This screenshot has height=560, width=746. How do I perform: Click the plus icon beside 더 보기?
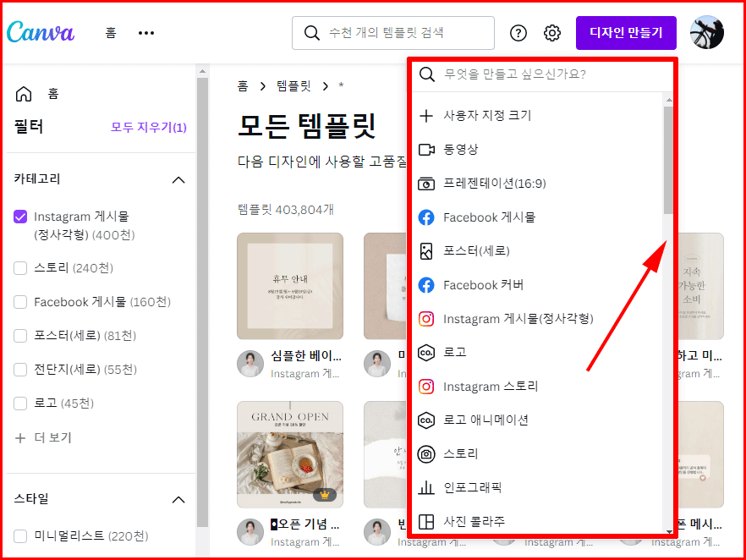pos(20,437)
